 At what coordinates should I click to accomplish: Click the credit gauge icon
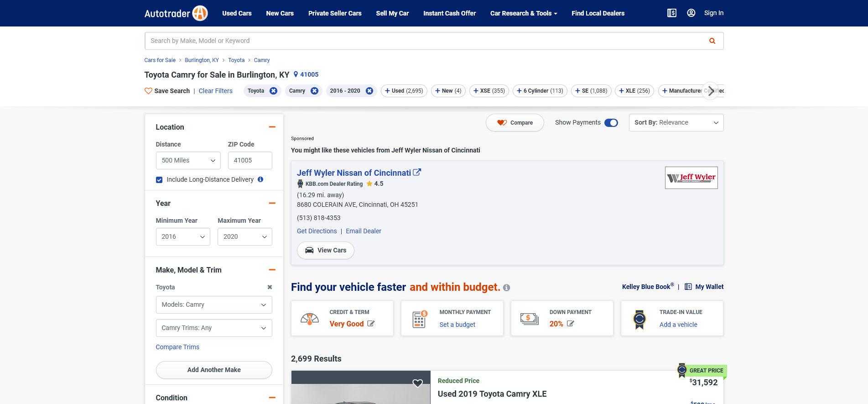pos(310,319)
